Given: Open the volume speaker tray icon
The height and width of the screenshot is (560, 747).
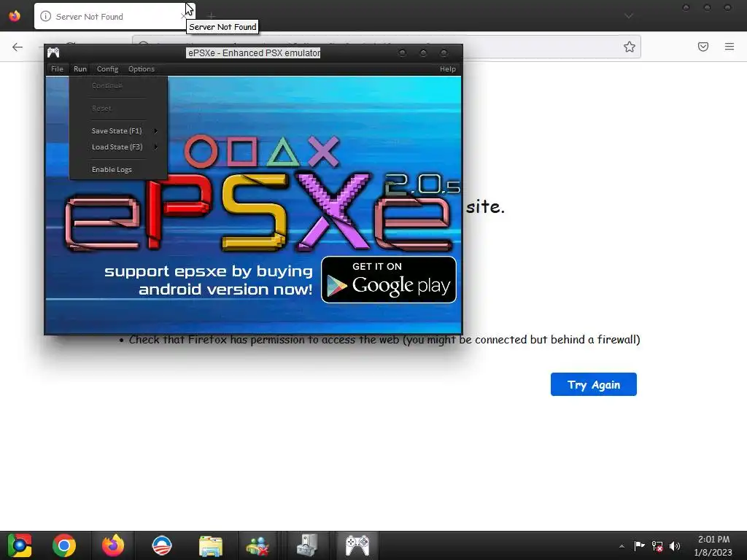Looking at the screenshot, I should (x=675, y=545).
